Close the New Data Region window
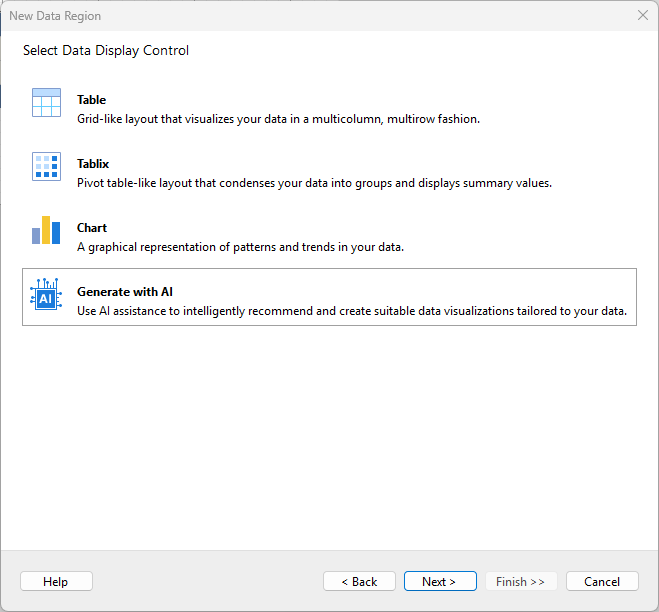Viewport: 659px width, 612px height. 642,16
